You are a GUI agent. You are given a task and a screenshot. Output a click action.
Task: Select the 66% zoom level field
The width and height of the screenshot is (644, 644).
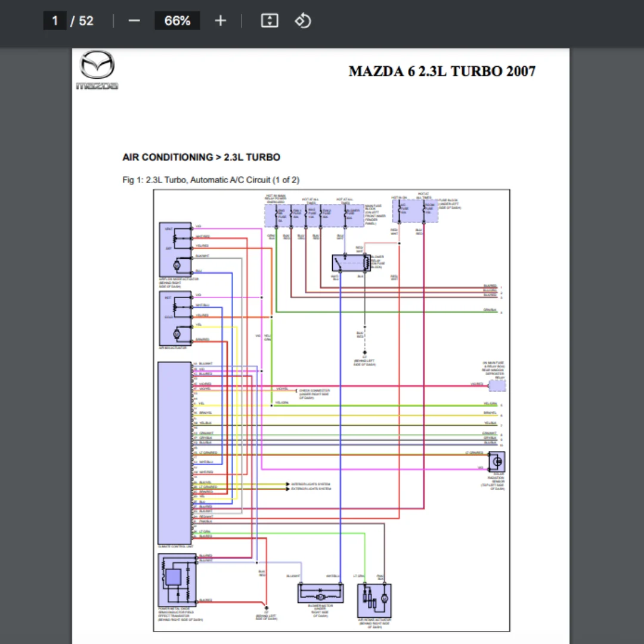click(177, 20)
